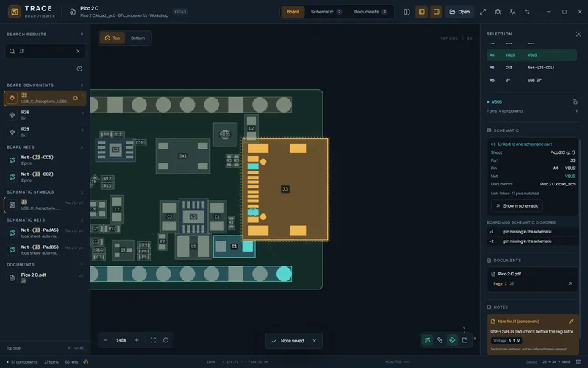
Task: Click the board file icon beside Pico 2 C
Action: tap(73, 12)
